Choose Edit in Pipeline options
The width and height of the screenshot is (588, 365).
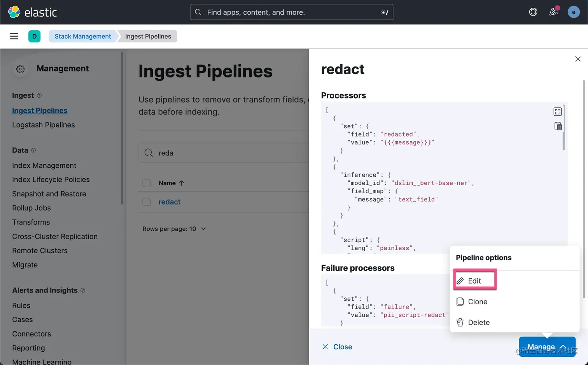(x=474, y=281)
